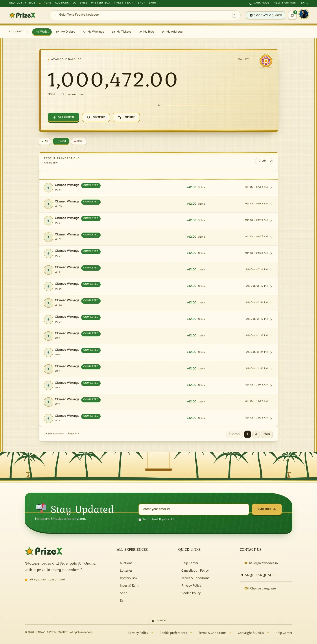The height and width of the screenshot is (644, 317).
Task: Open My Tickets tab
Action: [121, 32]
